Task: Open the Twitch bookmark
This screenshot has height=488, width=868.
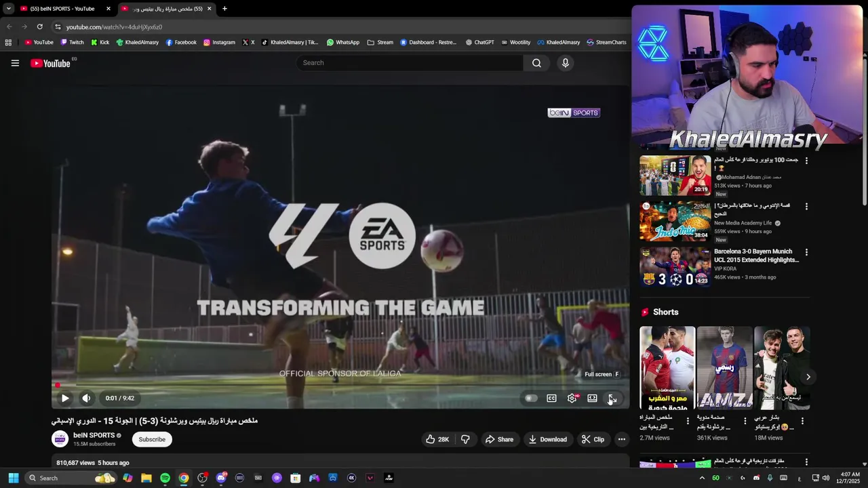Action: tap(72, 42)
